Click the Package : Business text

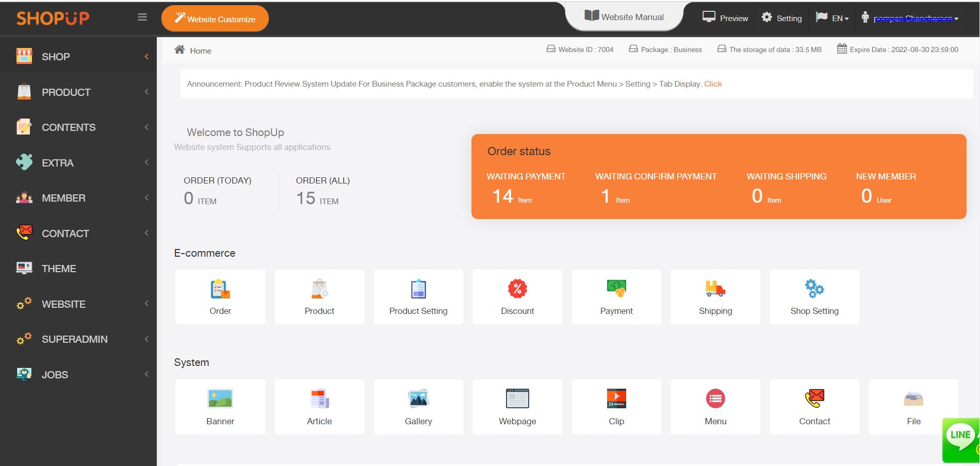[672, 49]
